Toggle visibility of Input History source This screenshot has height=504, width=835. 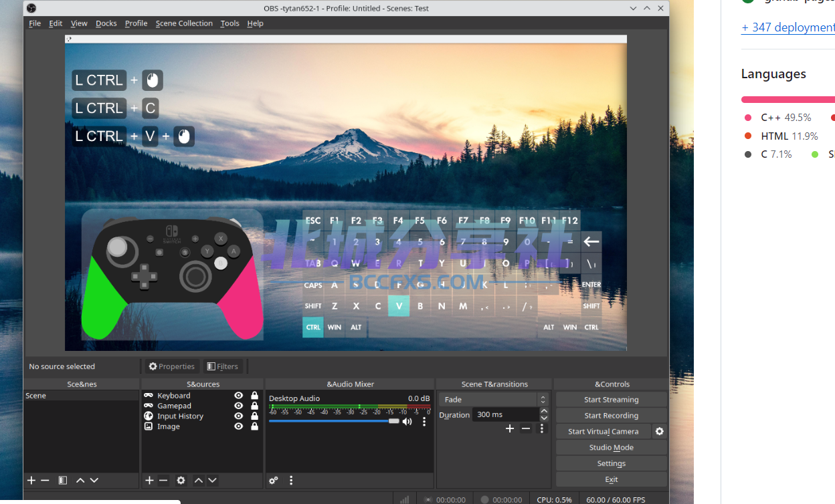pyautogui.click(x=238, y=416)
